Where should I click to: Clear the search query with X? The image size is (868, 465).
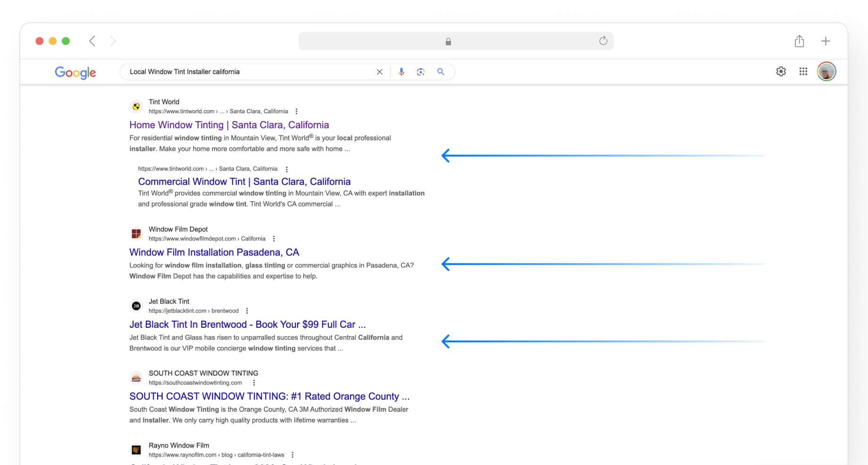tap(379, 72)
